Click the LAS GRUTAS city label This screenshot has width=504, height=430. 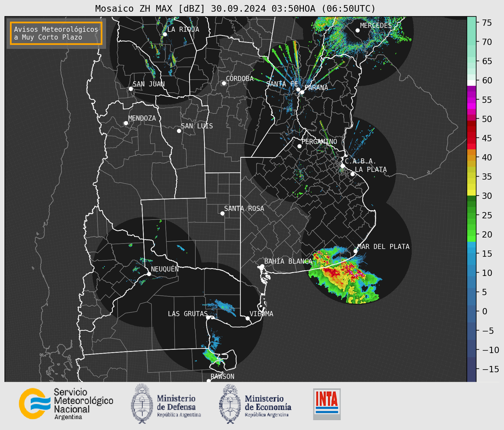pyautogui.click(x=188, y=314)
